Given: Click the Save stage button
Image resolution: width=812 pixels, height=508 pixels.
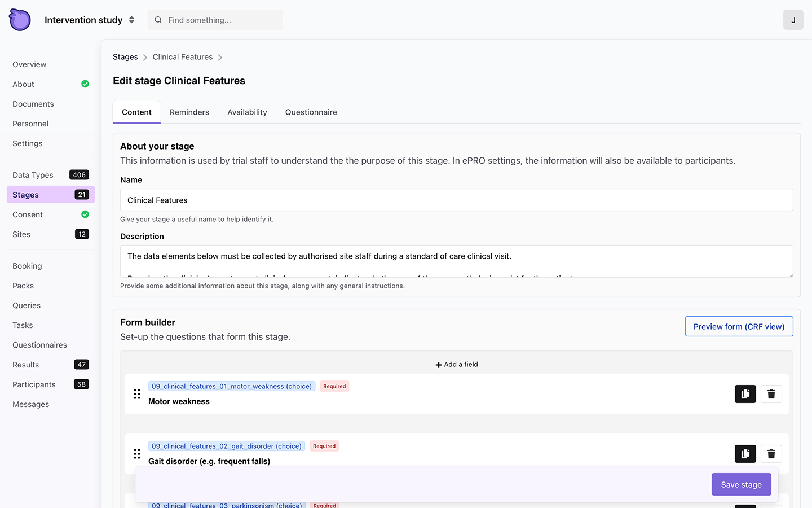Looking at the screenshot, I should click(741, 484).
